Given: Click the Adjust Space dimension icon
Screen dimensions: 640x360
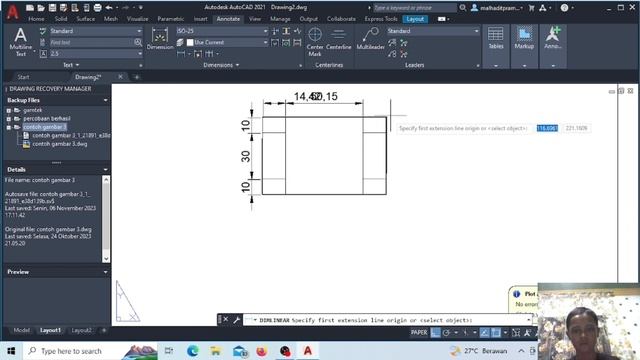Looking at the screenshot, I should pos(287,31).
